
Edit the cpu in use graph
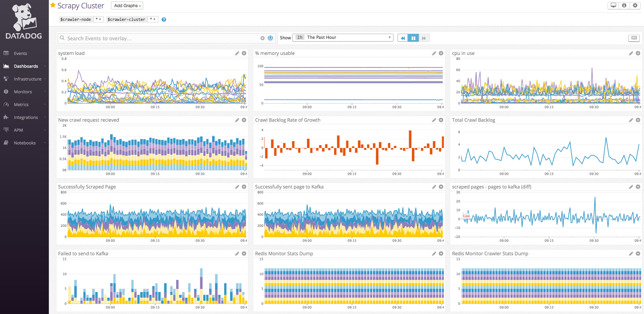click(631, 53)
